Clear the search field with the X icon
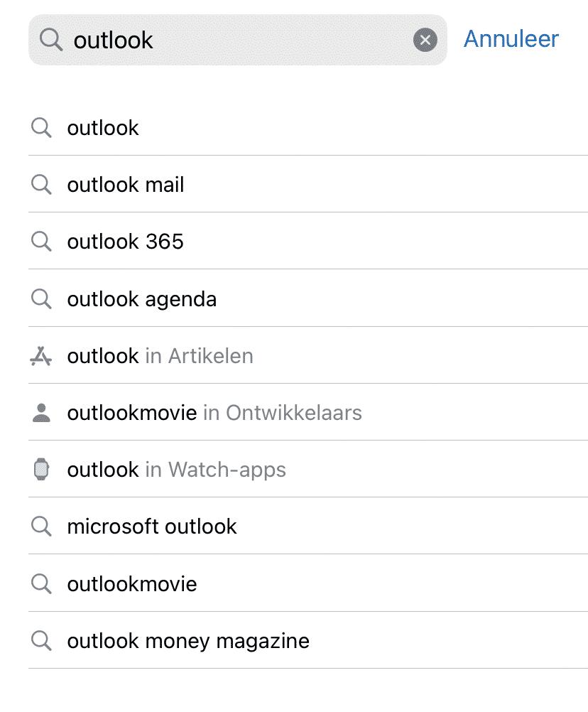Image resolution: width=588 pixels, height=712 pixels. tap(425, 40)
